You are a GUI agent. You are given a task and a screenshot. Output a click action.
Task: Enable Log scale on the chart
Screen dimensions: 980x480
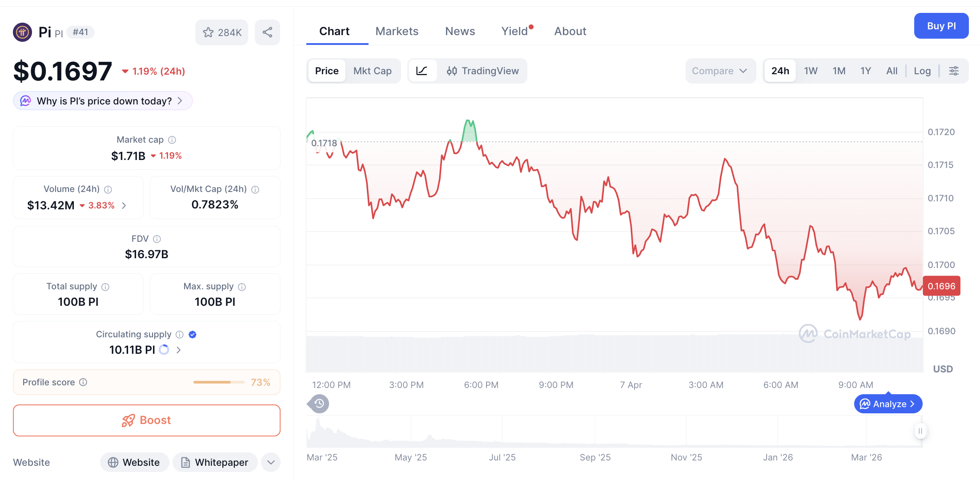(x=922, y=71)
